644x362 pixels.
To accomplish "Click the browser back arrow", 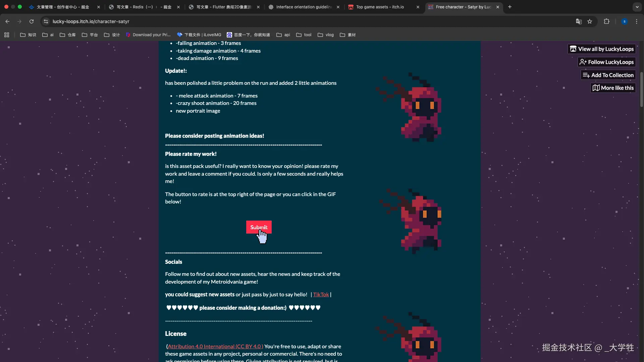I will 7,21.
